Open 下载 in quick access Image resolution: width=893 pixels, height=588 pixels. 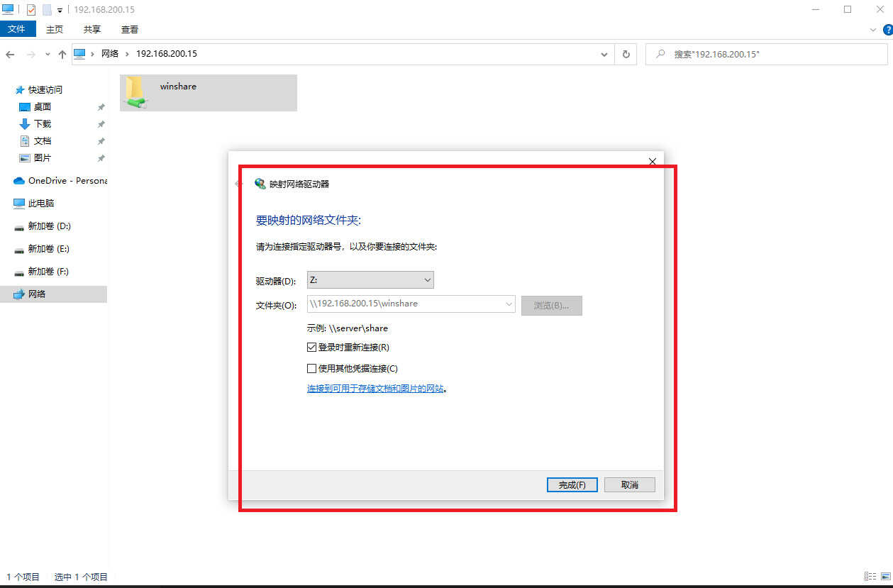point(43,123)
